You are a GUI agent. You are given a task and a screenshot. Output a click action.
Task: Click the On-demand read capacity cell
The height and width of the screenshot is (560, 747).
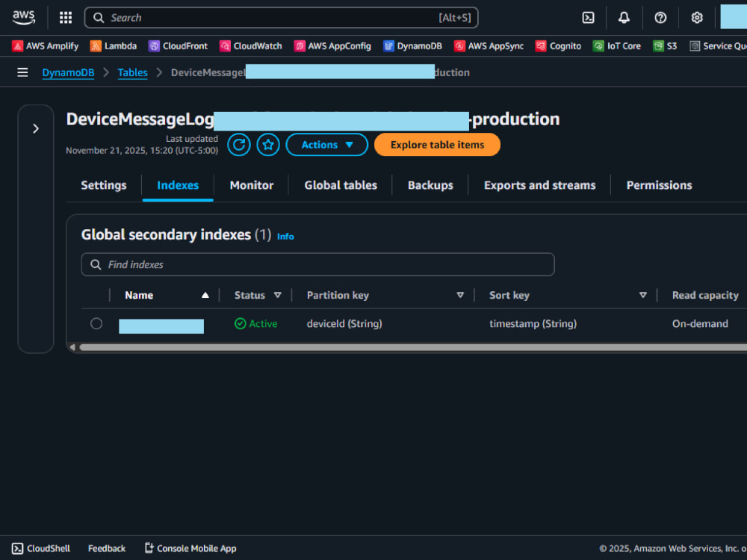click(x=700, y=324)
